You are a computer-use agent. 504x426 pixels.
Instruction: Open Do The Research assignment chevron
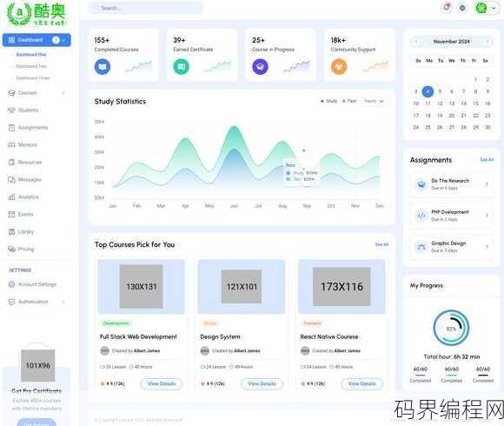click(x=487, y=184)
